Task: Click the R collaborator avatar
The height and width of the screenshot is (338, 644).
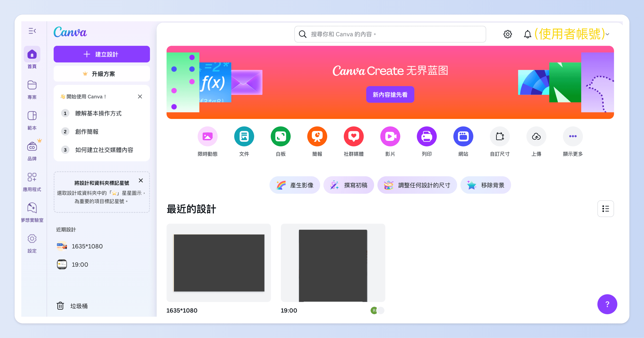Action: (x=374, y=311)
